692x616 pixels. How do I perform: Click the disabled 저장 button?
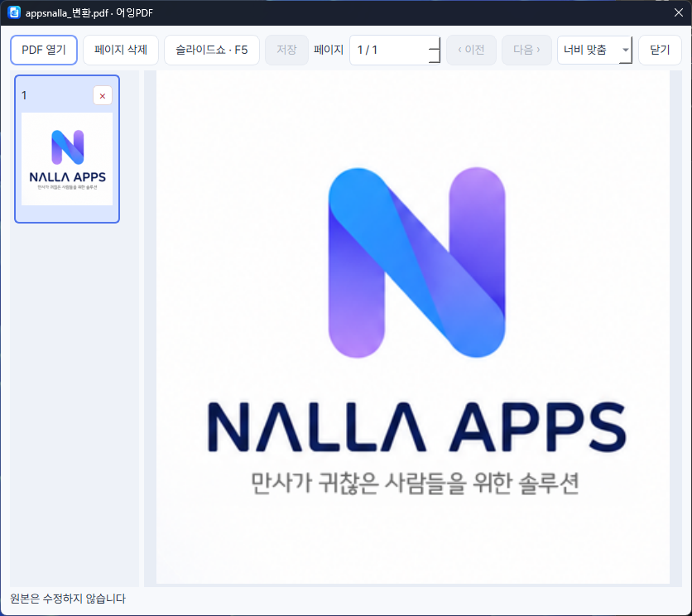click(286, 50)
